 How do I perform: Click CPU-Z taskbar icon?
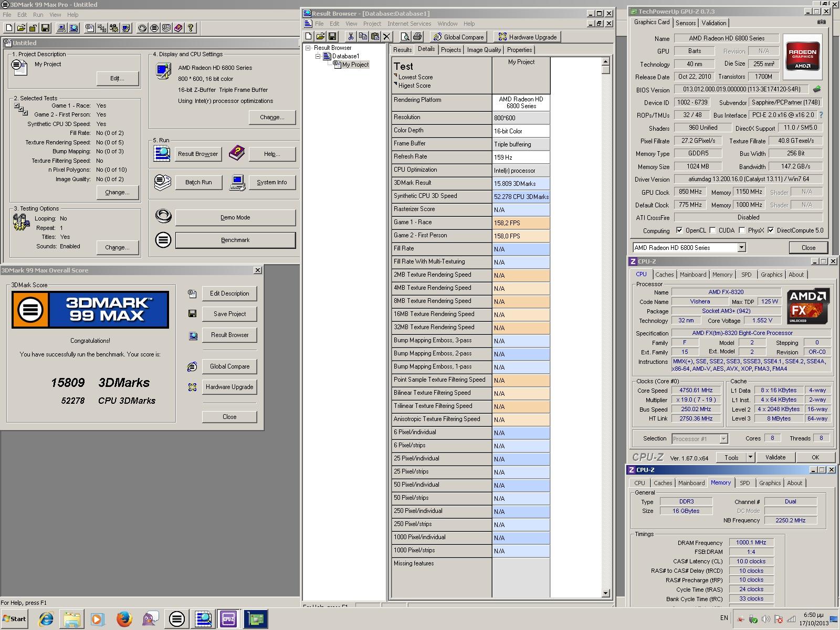(229, 619)
